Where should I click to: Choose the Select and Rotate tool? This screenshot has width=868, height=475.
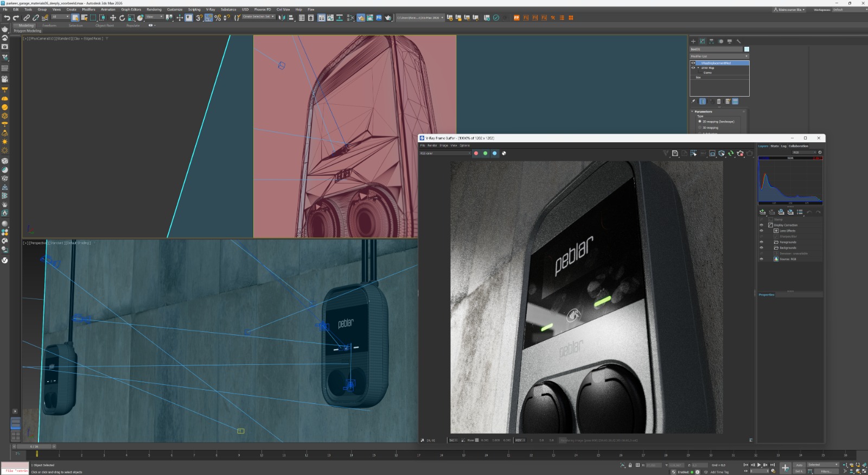[x=122, y=18]
